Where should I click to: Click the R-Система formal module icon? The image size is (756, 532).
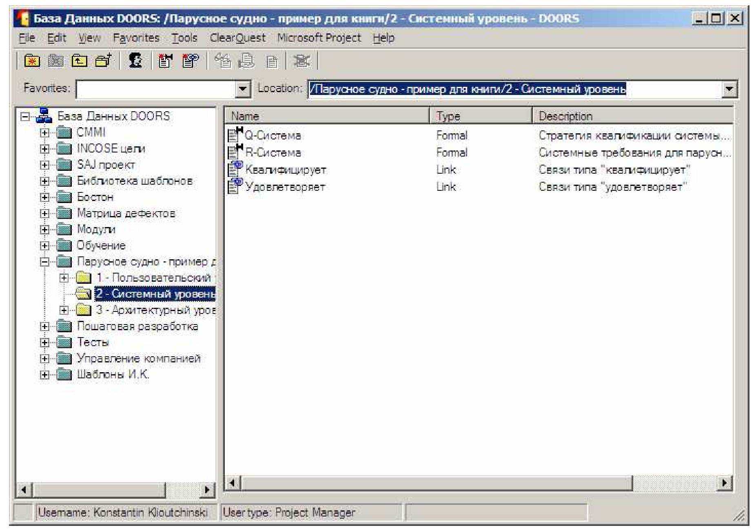(x=235, y=152)
